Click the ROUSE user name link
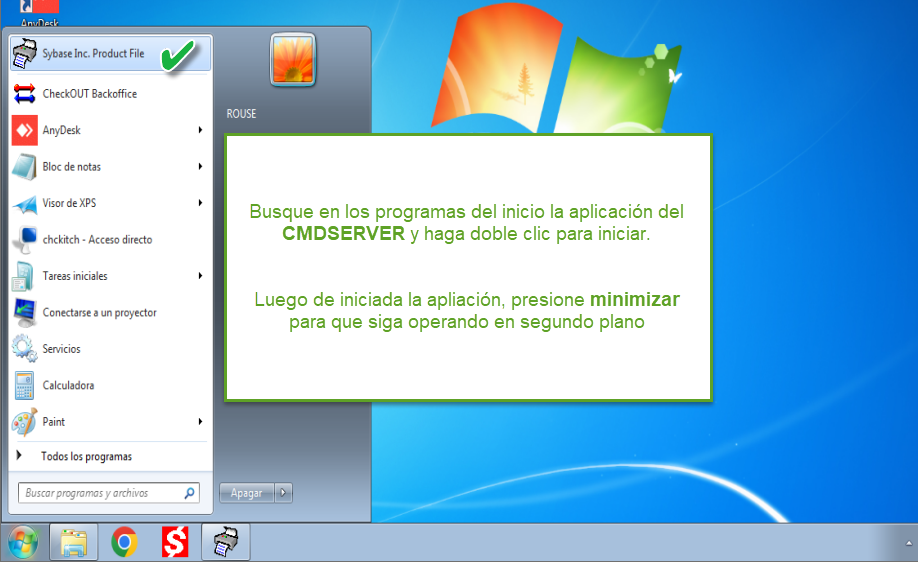The image size is (918, 562). [241, 114]
